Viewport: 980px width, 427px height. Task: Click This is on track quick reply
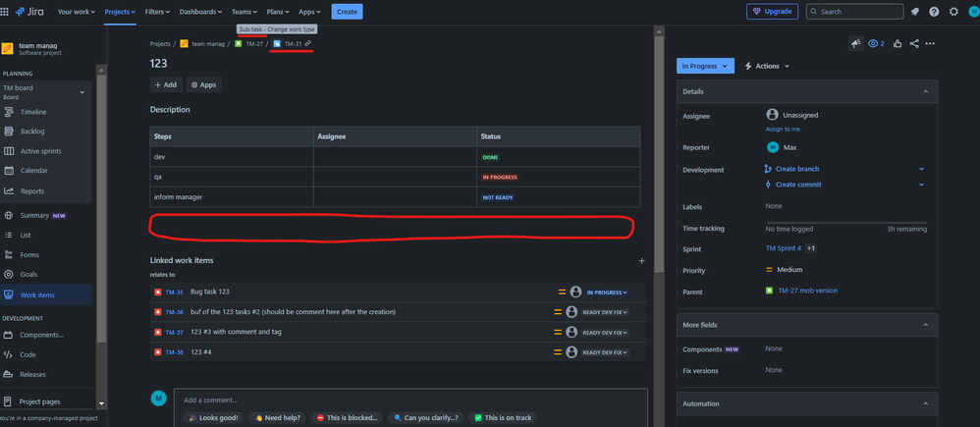tap(503, 417)
